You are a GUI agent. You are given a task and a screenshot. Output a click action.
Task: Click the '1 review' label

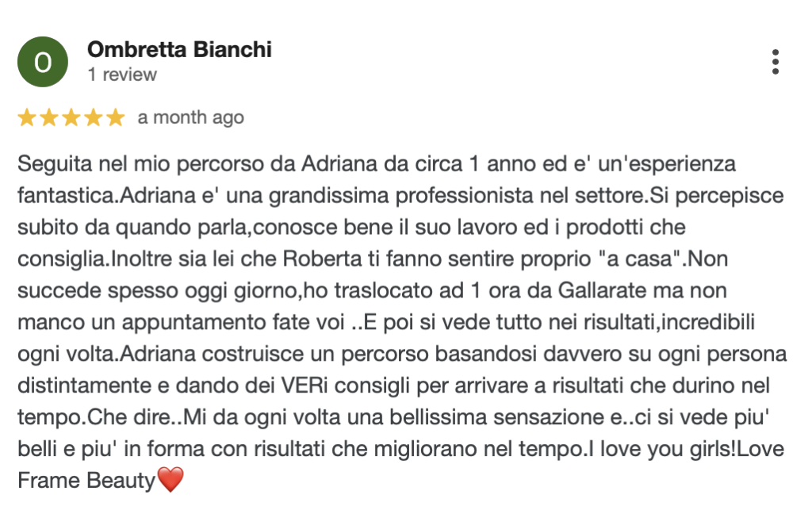coord(122,75)
